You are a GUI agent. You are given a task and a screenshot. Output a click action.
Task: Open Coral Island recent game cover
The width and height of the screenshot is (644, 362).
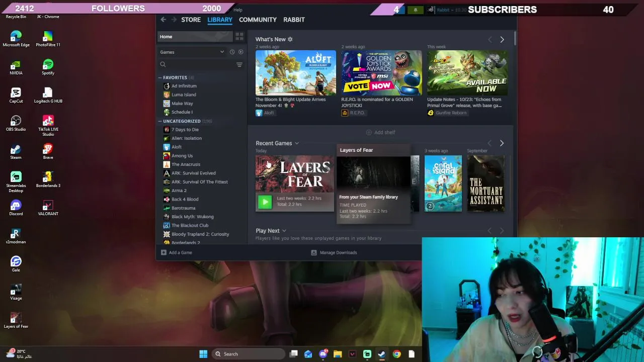(x=443, y=184)
